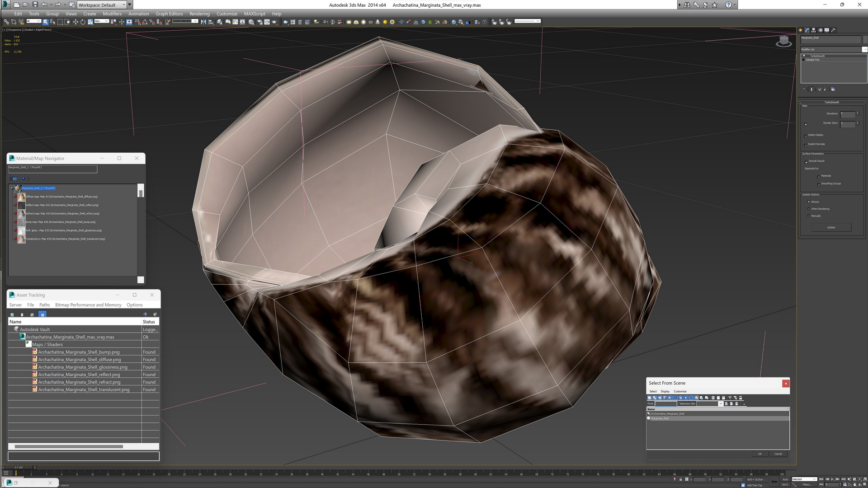Switch to the Display command panel tab
The image size is (868, 488).
827,30
